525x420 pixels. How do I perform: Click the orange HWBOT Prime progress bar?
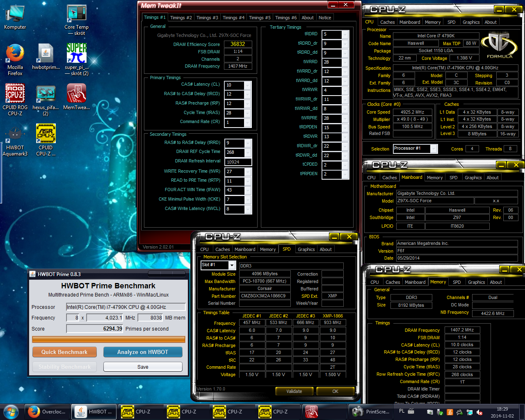pyautogui.click(x=109, y=339)
